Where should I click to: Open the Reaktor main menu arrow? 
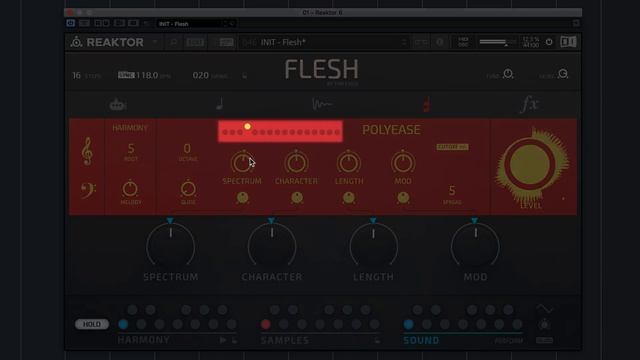point(155,42)
